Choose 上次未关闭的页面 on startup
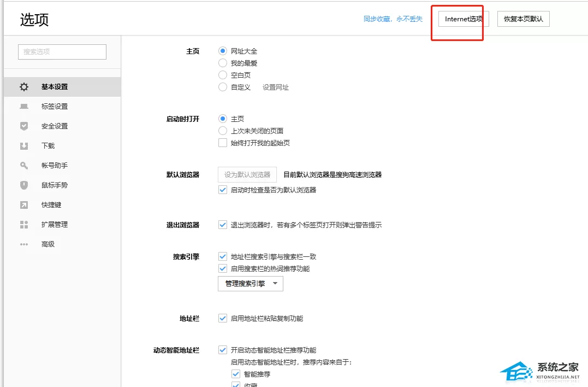Screen dimensions: 588x387 coord(223,131)
